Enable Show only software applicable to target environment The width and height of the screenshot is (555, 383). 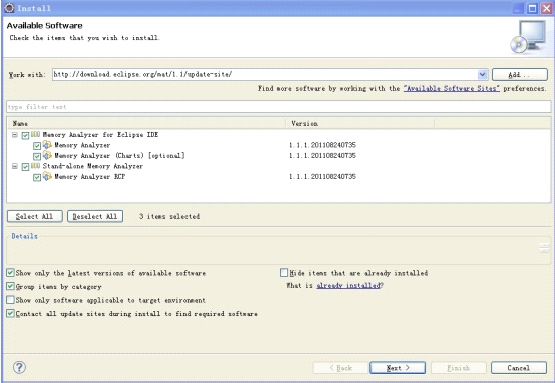point(10,300)
